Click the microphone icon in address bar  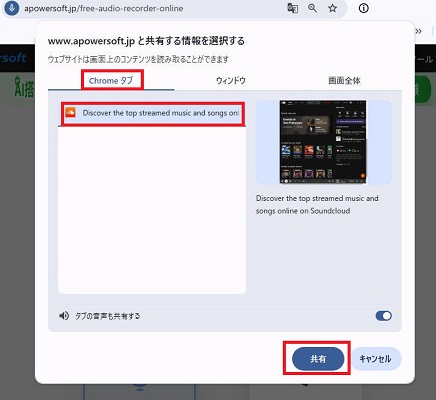[12, 8]
